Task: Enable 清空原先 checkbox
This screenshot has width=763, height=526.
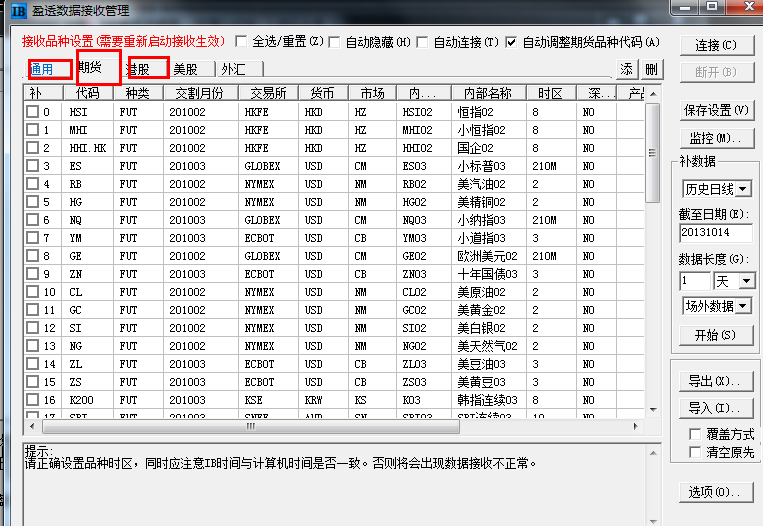Action: (695, 453)
